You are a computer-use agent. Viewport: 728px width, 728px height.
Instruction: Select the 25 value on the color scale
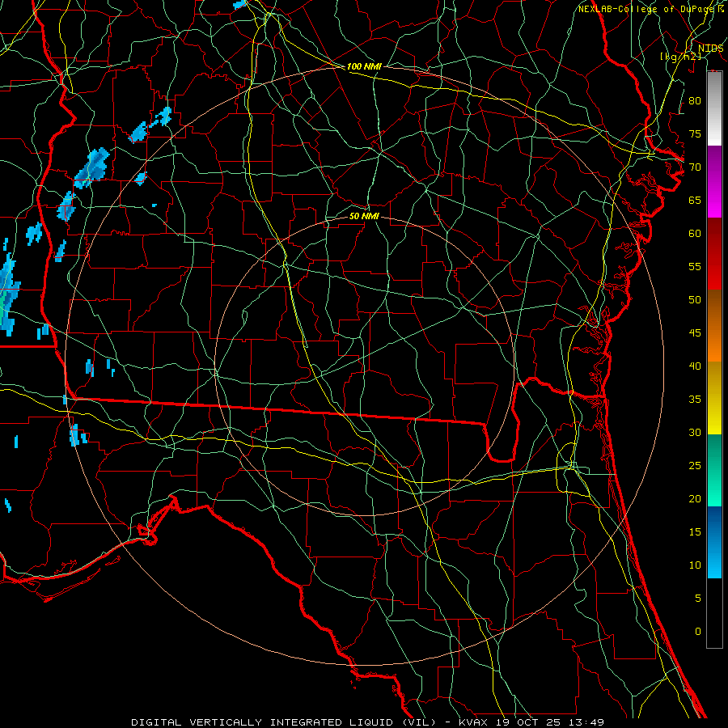(x=695, y=465)
